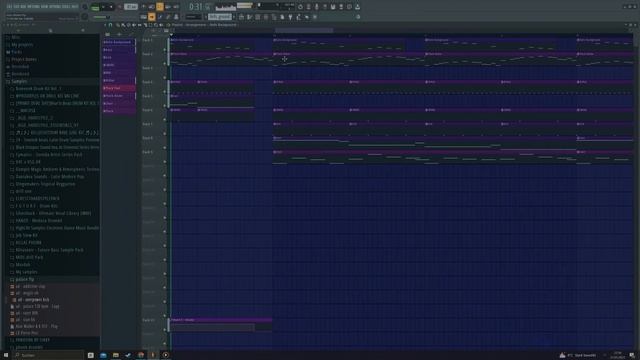This screenshot has height=360, width=640.
Task: Toggle the orange highlighted recording option icon
Action: [x=160, y=7]
